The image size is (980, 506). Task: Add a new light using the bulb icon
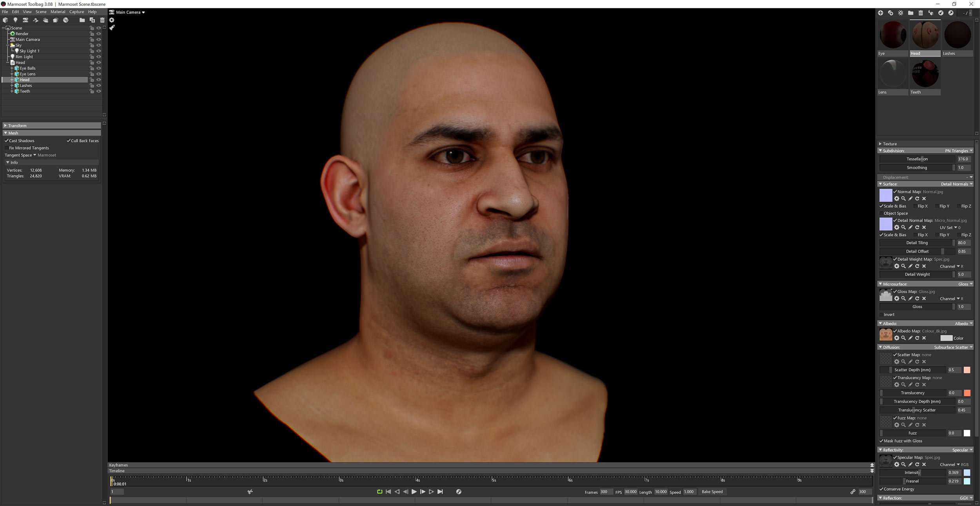[16, 20]
